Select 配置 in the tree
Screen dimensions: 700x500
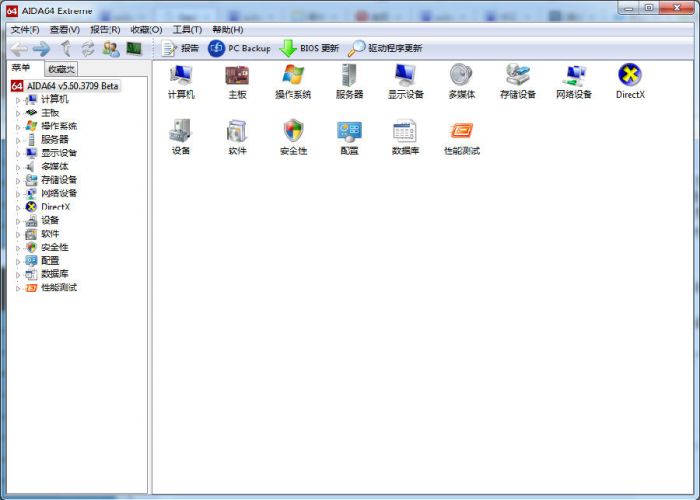(x=50, y=260)
